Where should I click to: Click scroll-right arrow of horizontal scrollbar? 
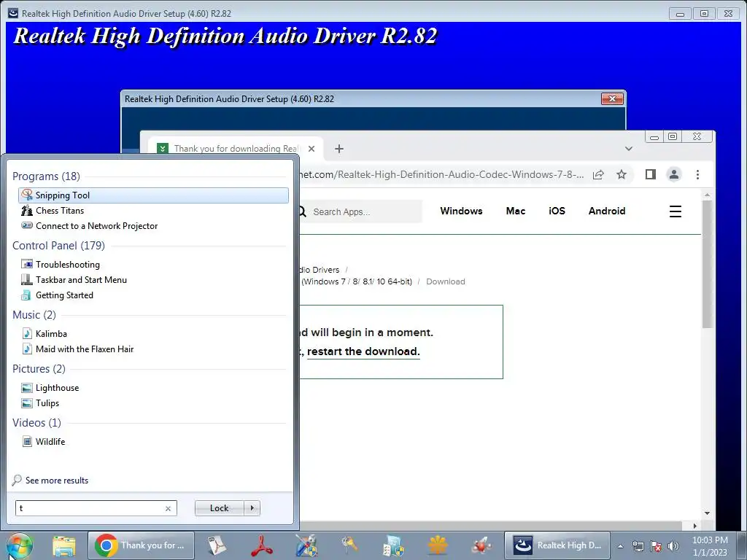point(694,526)
